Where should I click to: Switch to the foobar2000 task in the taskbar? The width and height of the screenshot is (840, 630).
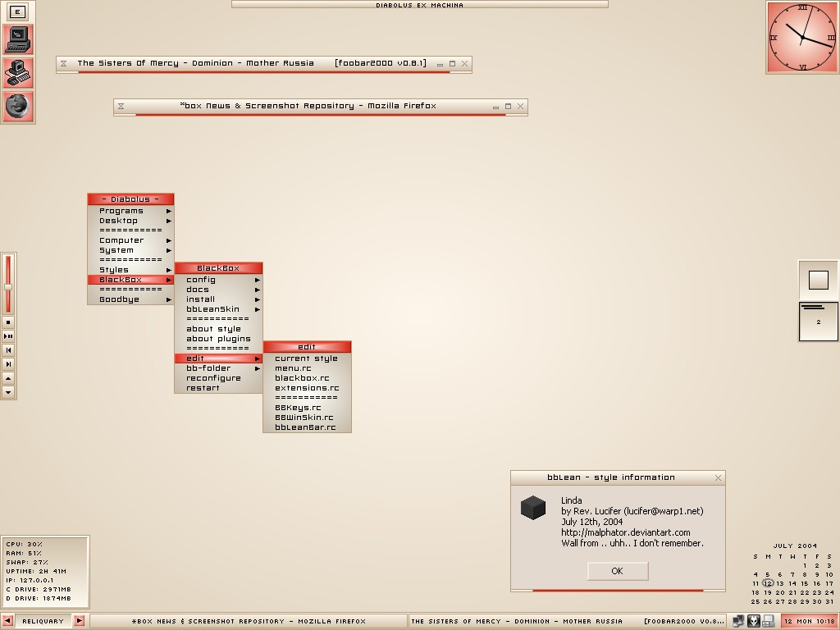coord(568,621)
